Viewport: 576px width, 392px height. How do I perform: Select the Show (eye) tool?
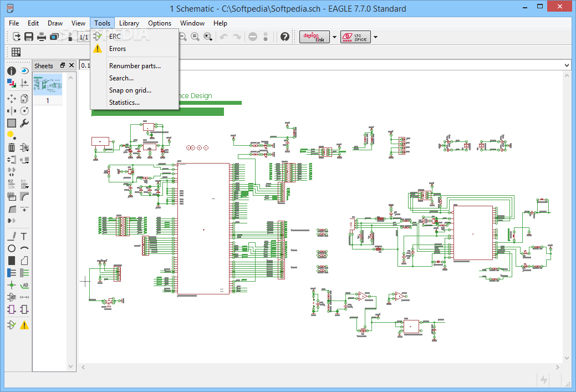coord(24,70)
